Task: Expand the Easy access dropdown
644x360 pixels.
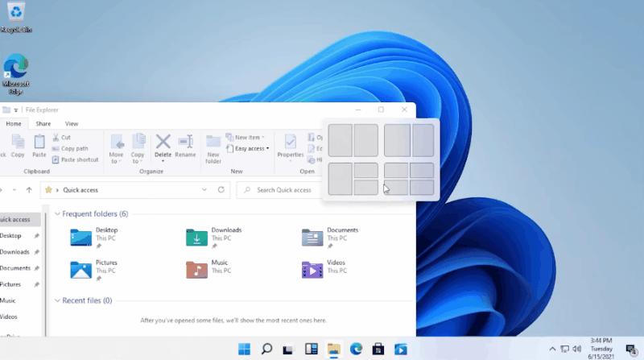Action: coord(250,148)
